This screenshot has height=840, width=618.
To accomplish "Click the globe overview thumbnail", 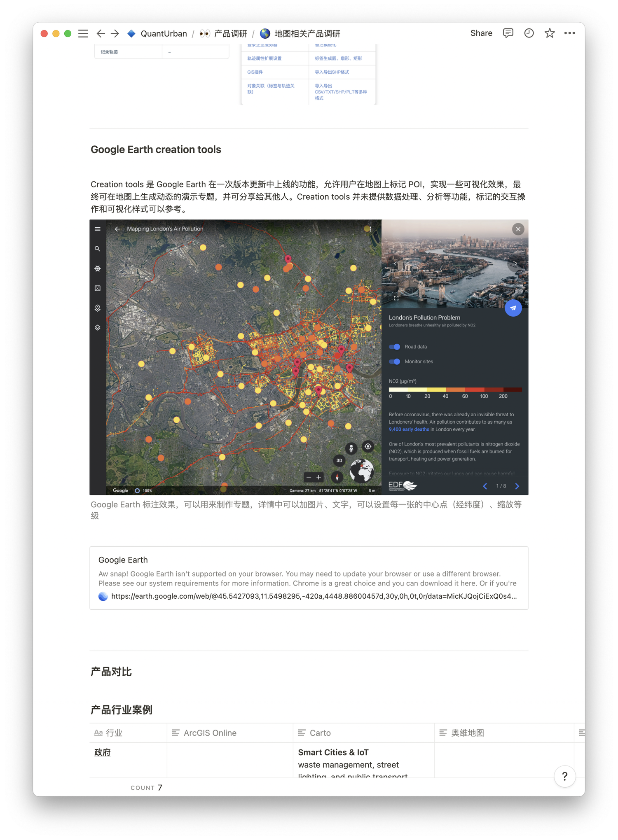I will tap(362, 471).
